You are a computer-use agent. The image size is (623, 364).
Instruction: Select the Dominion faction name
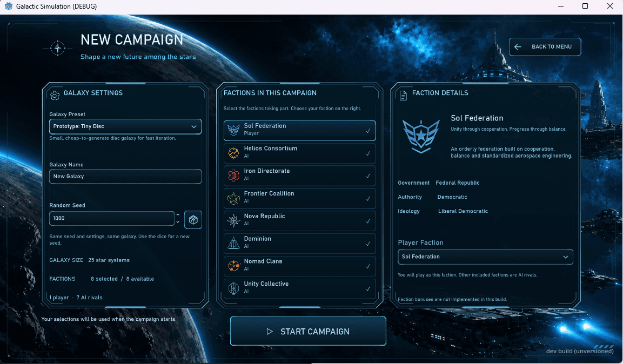tap(257, 239)
